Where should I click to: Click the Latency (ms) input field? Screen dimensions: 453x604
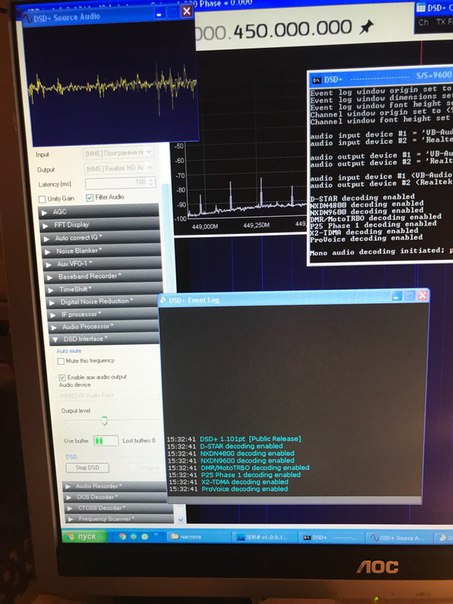click(120, 183)
